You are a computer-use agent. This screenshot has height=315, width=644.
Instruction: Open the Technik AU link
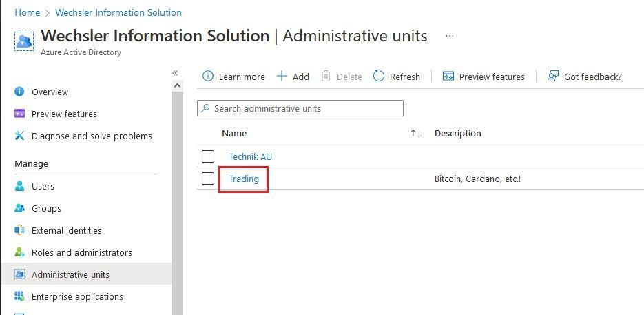[250, 156]
